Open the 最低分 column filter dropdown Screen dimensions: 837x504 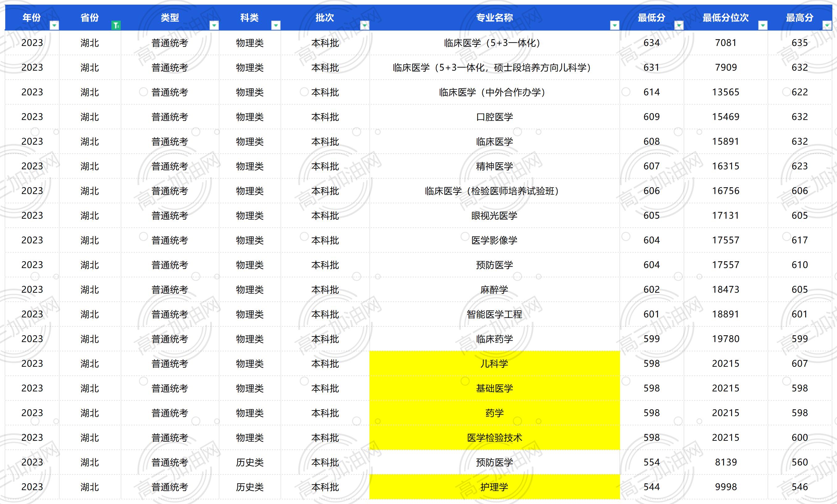(x=679, y=26)
